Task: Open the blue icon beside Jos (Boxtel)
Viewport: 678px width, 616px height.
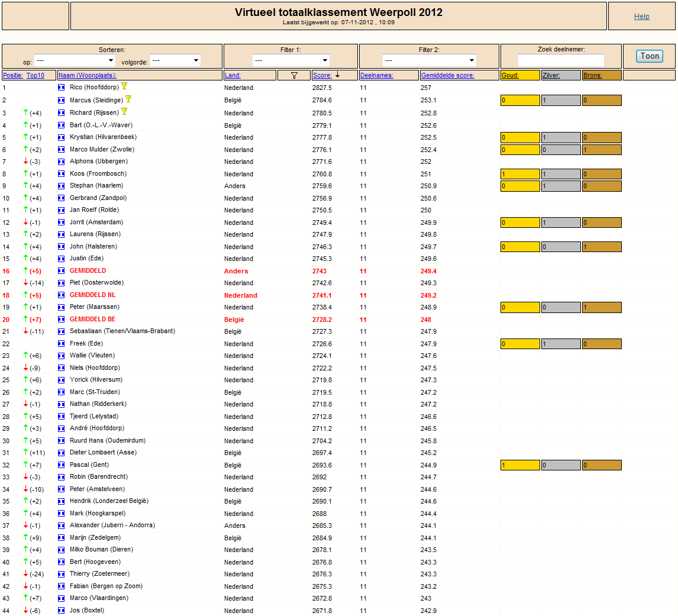Action: pyautogui.click(x=62, y=610)
